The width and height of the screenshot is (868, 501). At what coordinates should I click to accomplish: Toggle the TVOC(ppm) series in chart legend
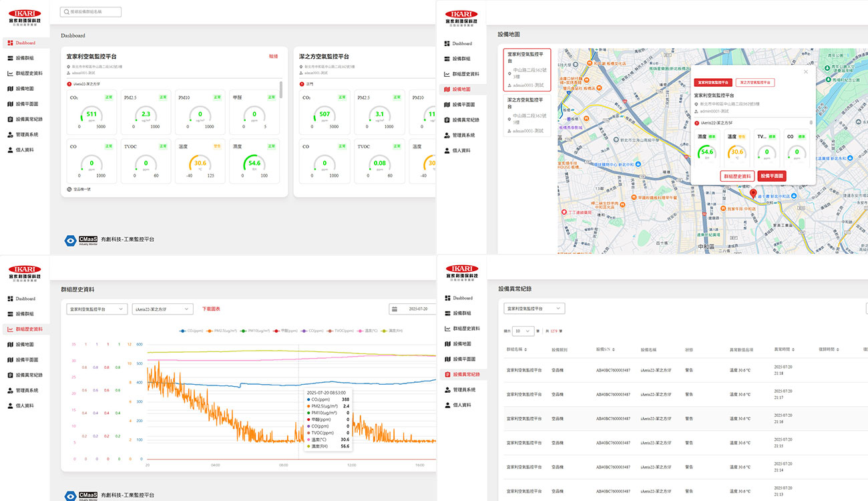coord(341,331)
